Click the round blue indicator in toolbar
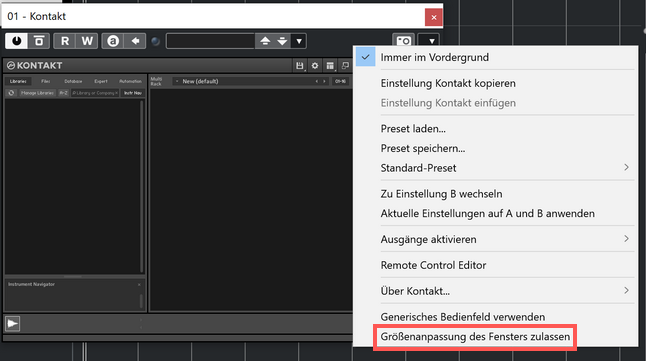646x361 pixels. coord(155,41)
